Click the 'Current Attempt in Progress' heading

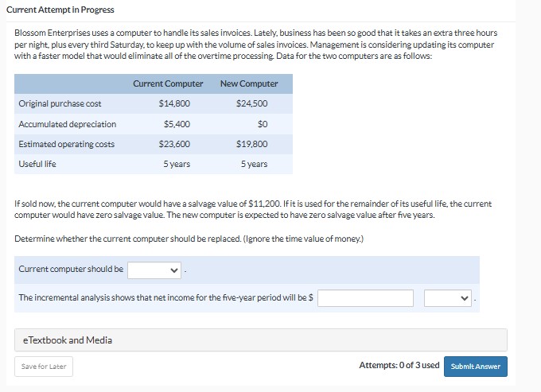pos(60,10)
